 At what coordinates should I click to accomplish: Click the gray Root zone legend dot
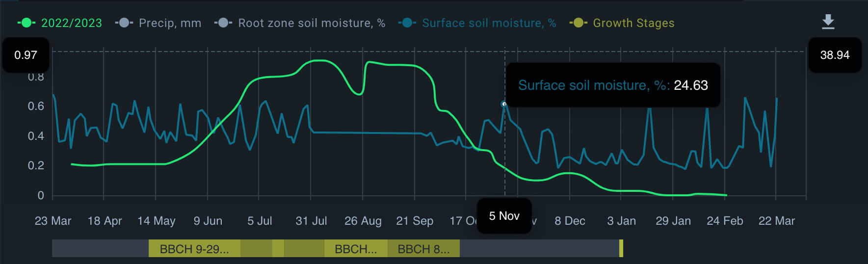coord(223,23)
